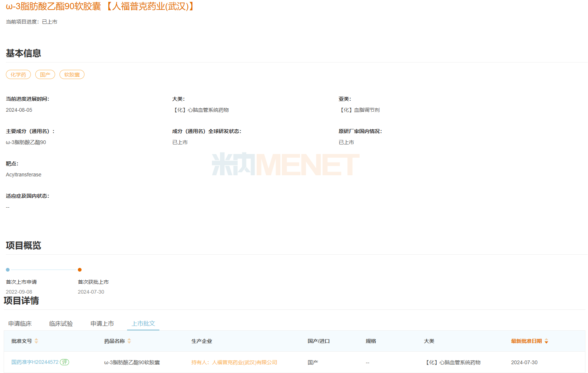The height and width of the screenshot is (373, 588).
Task: Open the 持有人 人福普克药业 company link
Action: point(234,362)
